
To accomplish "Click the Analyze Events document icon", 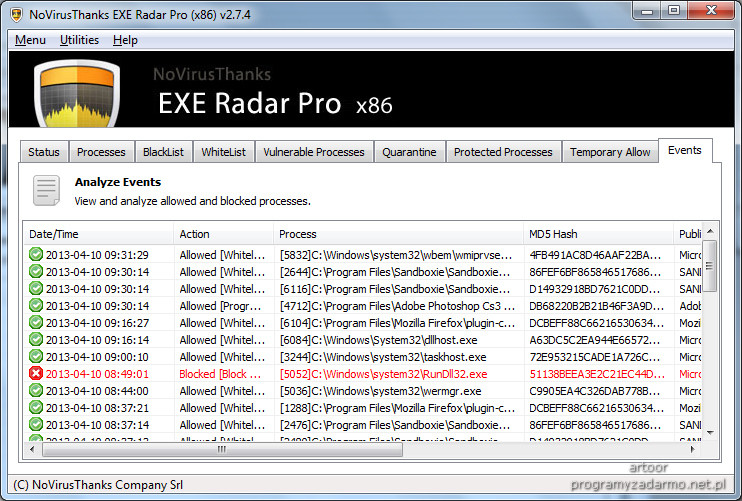I will pyautogui.click(x=46, y=191).
